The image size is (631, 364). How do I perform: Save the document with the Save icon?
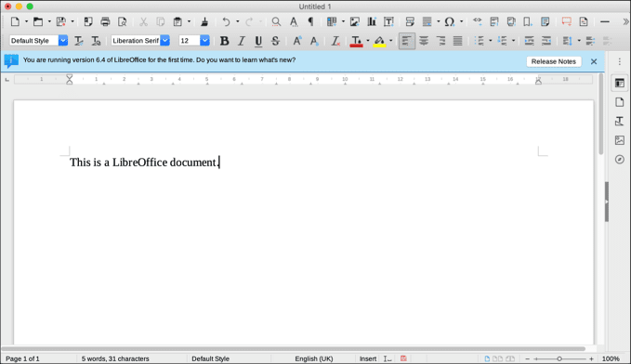60,21
